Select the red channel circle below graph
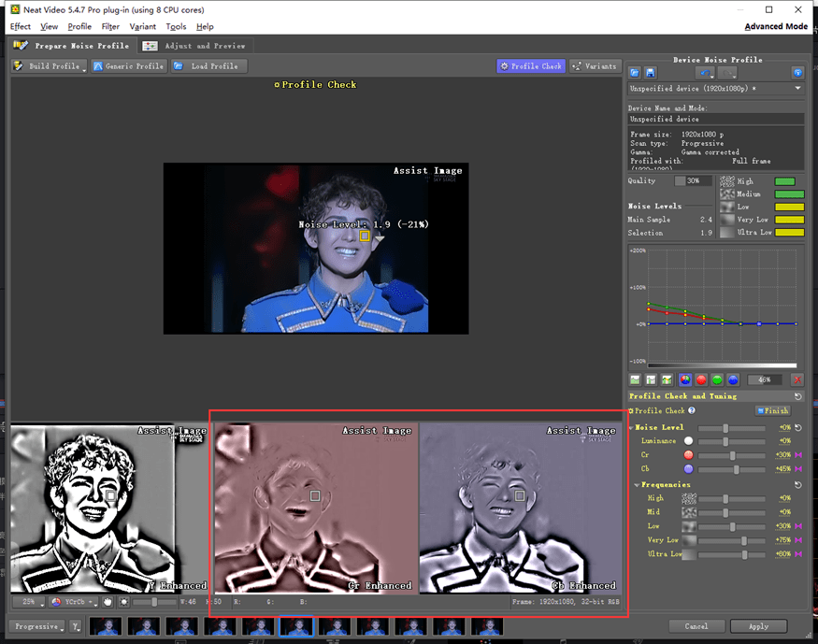The height and width of the screenshot is (644, 818). [x=700, y=380]
